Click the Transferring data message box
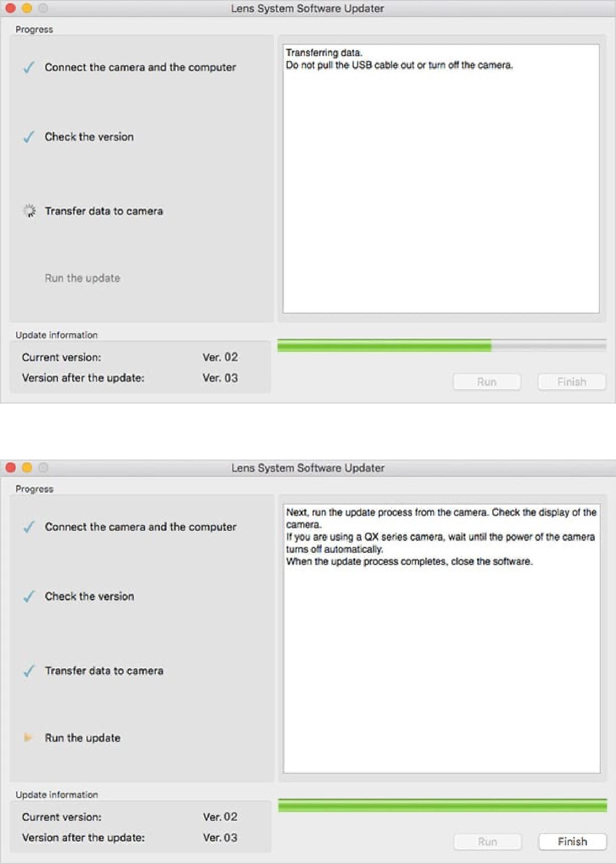 (x=441, y=179)
